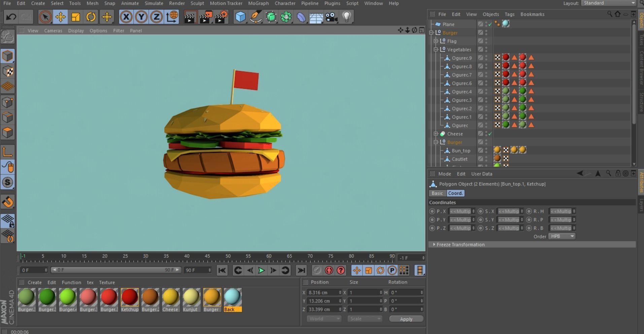Add floor or environment object

pyautogui.click(x=316, y=17)
